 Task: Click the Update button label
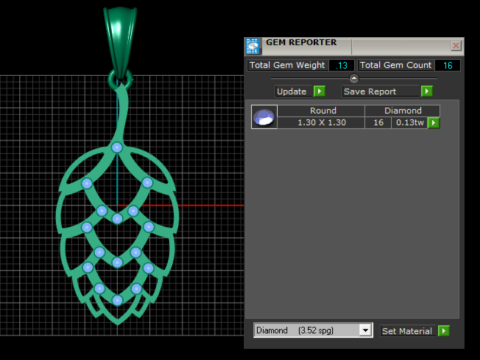292,91
